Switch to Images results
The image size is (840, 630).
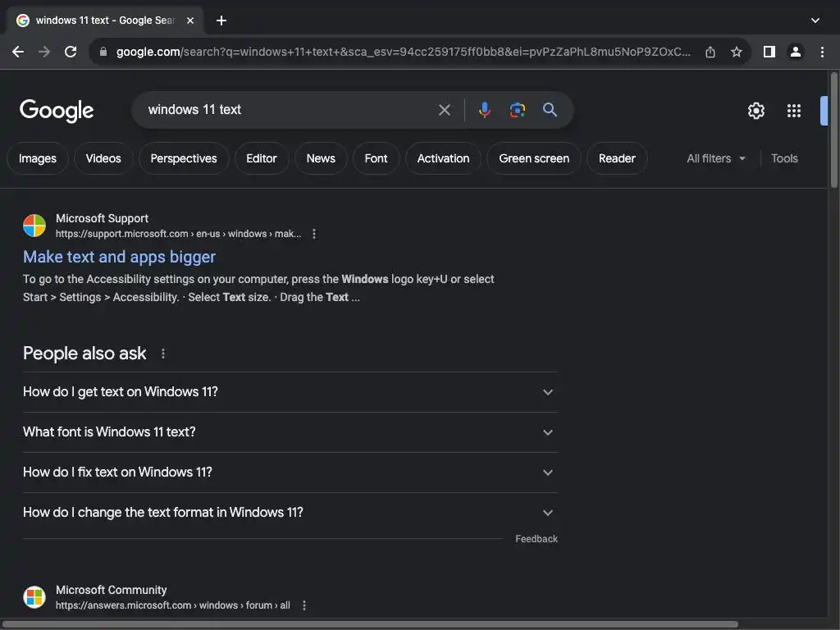(38, 158)
